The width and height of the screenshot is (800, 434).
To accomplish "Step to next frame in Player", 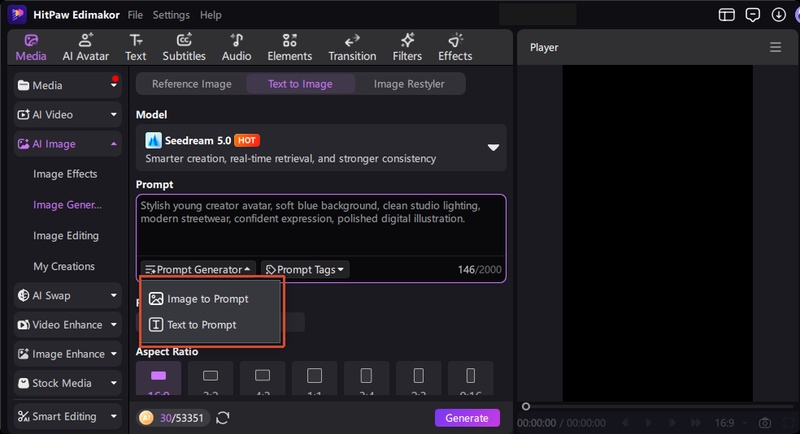I will pyautogui.click(x=672, y=423).
